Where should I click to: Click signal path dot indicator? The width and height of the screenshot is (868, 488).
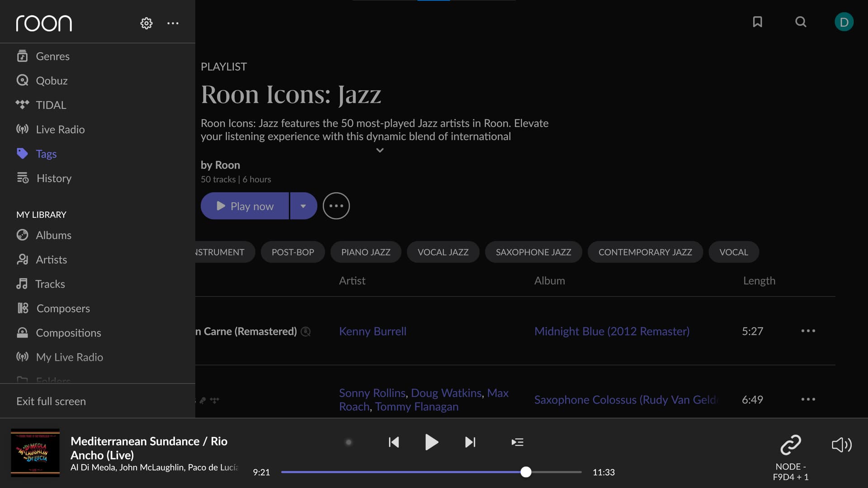(349, 442)
